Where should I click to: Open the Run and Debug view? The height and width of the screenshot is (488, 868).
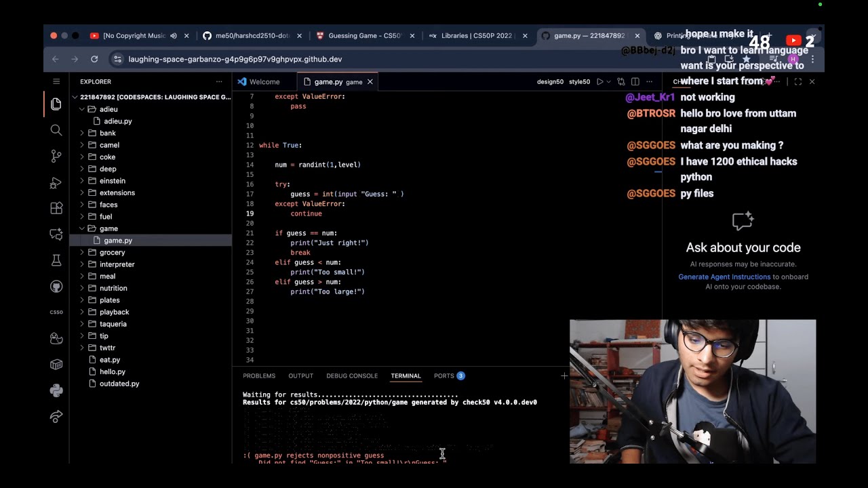[x=56, y=182]
